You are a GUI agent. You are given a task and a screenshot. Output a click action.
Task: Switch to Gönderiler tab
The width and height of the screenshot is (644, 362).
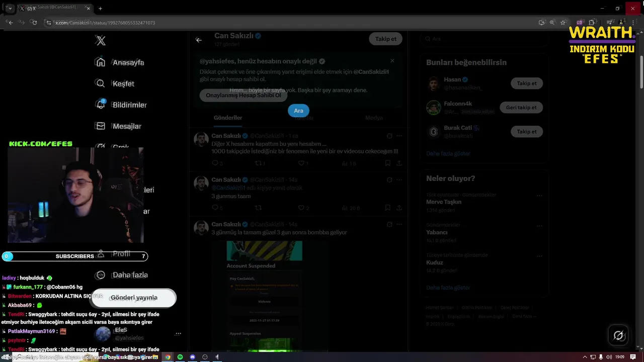(228, 118)
